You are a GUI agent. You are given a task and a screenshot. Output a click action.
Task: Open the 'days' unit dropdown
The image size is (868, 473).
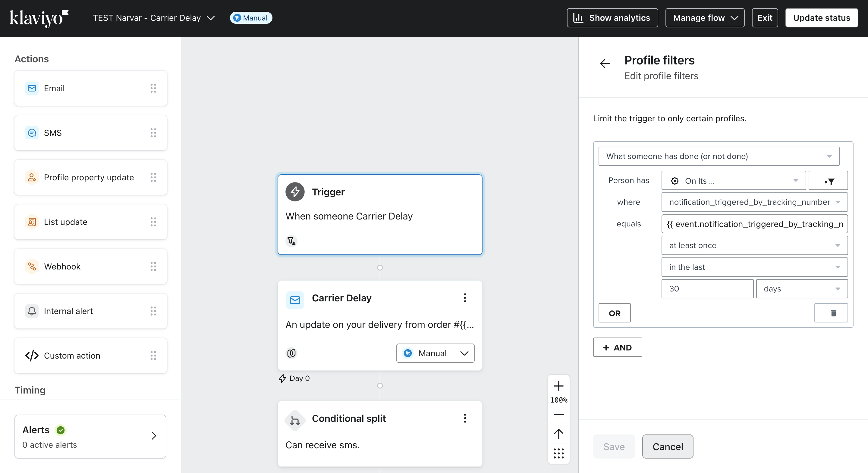(x=802, y=289)
